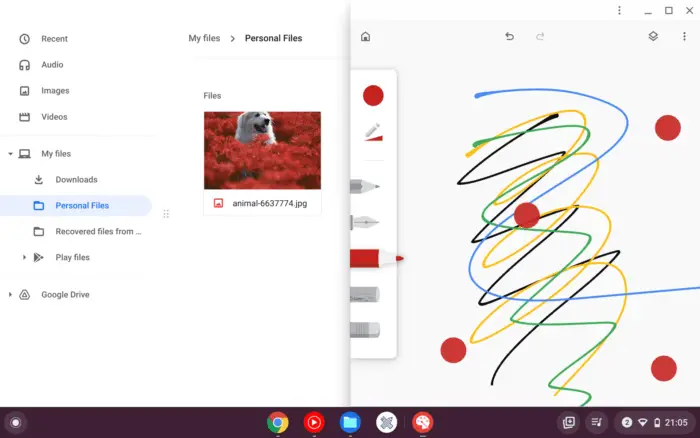Launch YouTube Music from the shelf
700x438 pixels.
(x=314, y=422)
